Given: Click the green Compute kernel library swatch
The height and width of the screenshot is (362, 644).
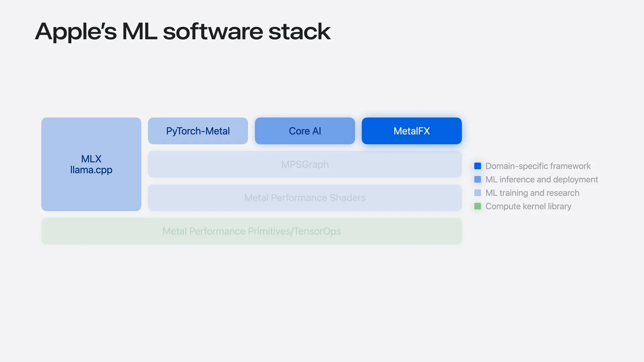Looking at the screenshot, I should pyautogui.click(x=478, y=206).
